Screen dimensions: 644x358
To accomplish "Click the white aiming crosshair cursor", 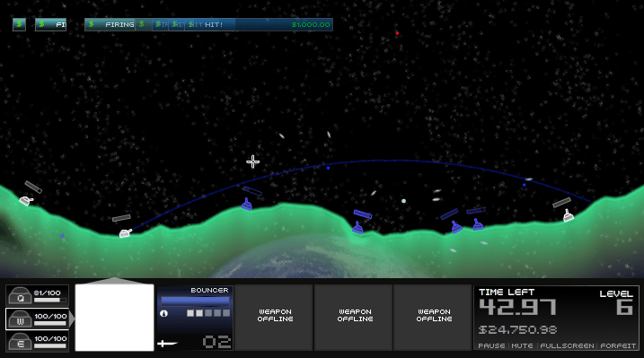I will [x=252, y=162].
